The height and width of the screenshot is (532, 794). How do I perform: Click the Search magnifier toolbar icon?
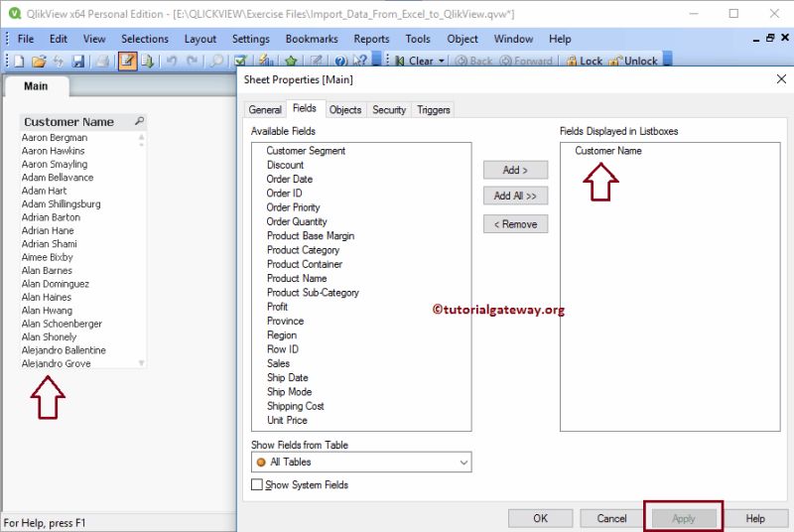point(216,62)
